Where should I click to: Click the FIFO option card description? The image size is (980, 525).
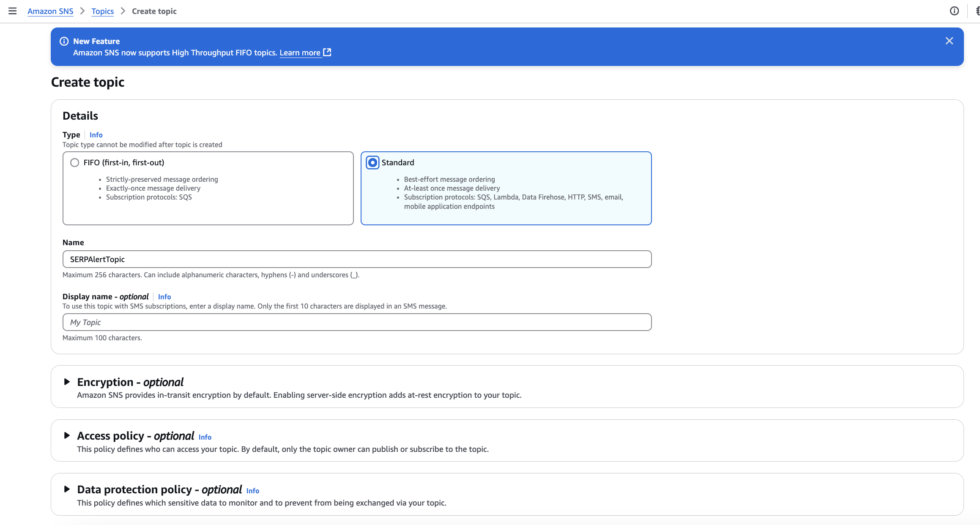162,189
